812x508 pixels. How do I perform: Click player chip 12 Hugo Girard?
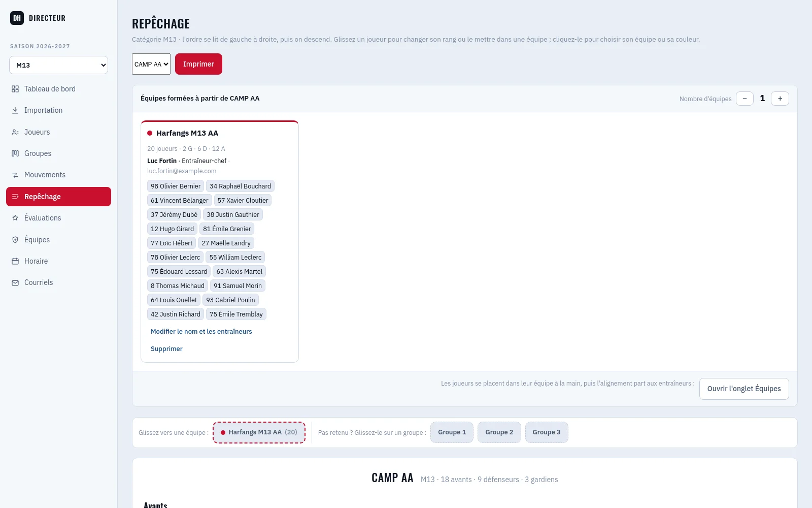click(172, 229)
